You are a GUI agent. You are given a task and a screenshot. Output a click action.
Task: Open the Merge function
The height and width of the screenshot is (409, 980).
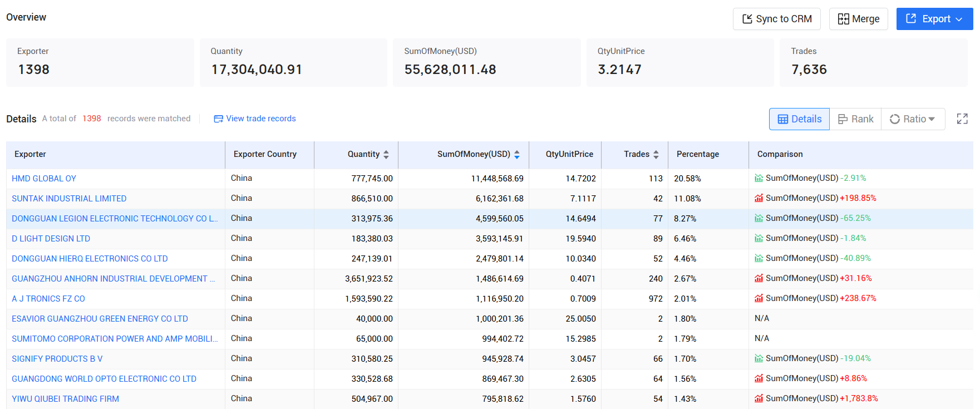point(858,19)
